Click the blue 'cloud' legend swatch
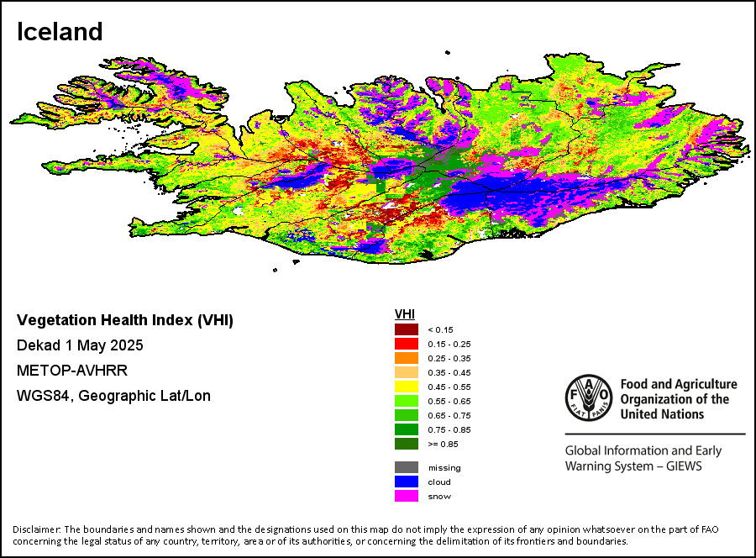756x558 pixels. [x=407, y=482]
